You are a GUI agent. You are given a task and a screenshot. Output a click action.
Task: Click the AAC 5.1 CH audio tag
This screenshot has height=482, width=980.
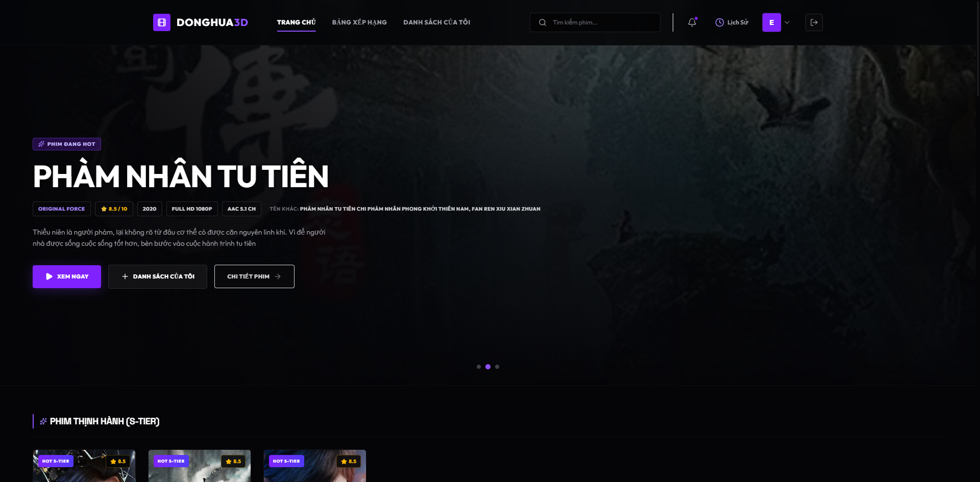(x=241, y=209)
